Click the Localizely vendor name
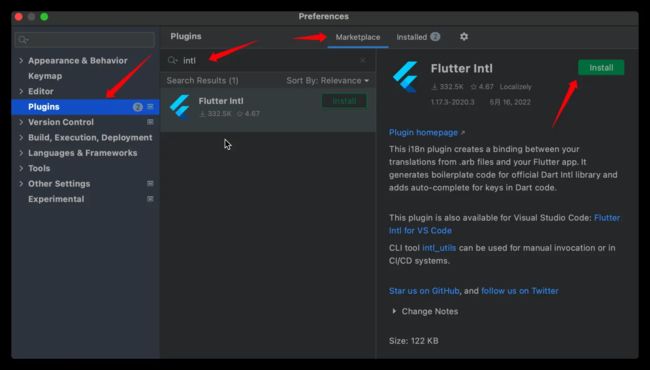The image size is (650, 370). tap(516, 87)
